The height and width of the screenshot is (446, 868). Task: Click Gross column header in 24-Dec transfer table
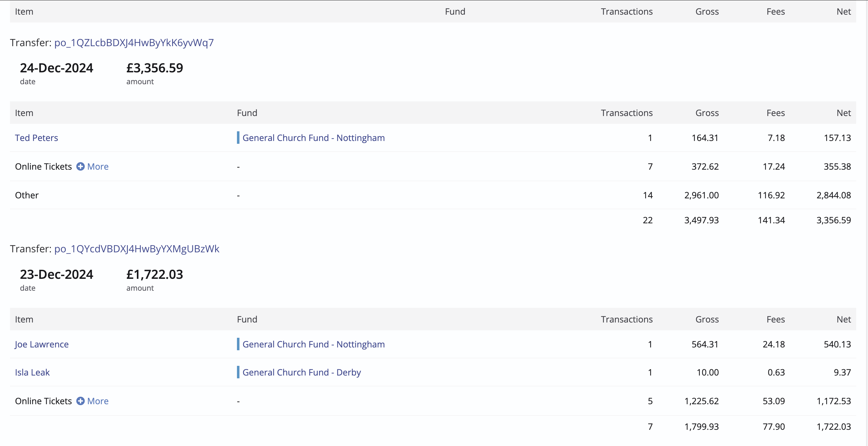[x=707, y=113]
